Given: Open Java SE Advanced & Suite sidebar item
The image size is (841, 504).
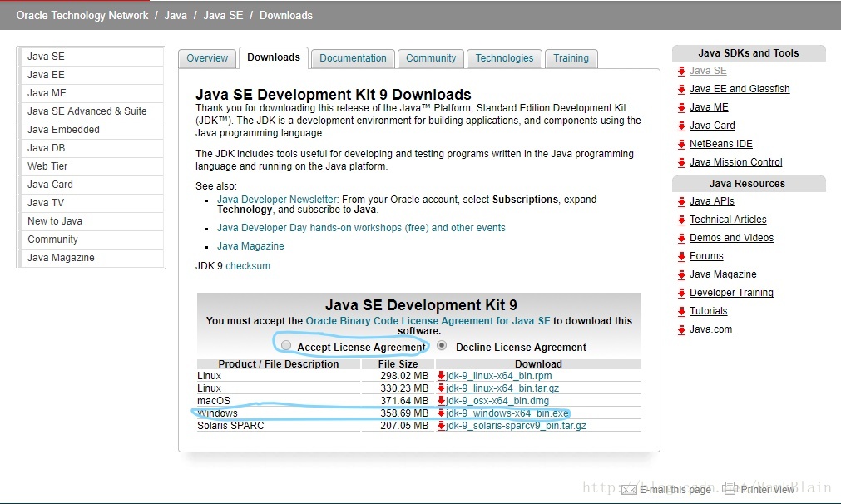Looking at the screenshot, I should click(92, 111).
